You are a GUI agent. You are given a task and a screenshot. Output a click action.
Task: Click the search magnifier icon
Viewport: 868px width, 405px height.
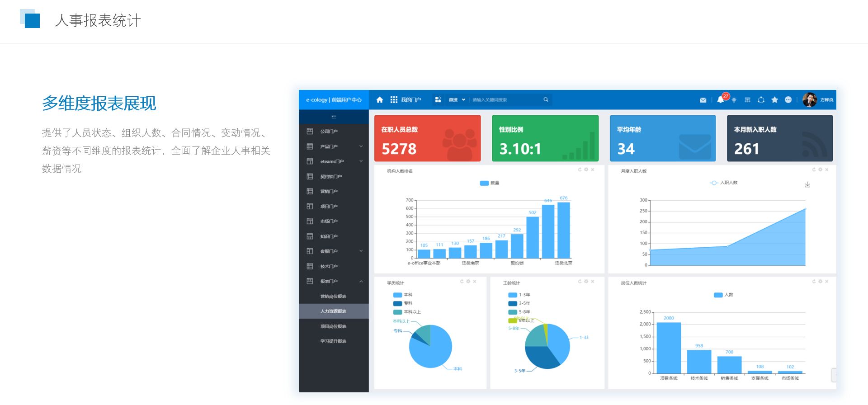(546, 100)
